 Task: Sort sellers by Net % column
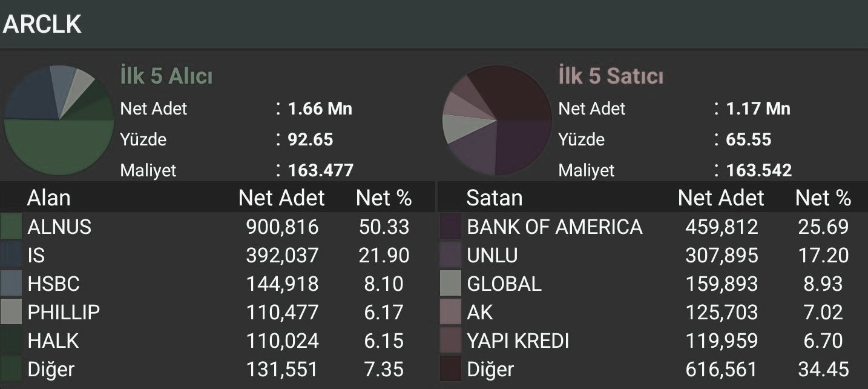pyautogui.click(x=823, y=198)
